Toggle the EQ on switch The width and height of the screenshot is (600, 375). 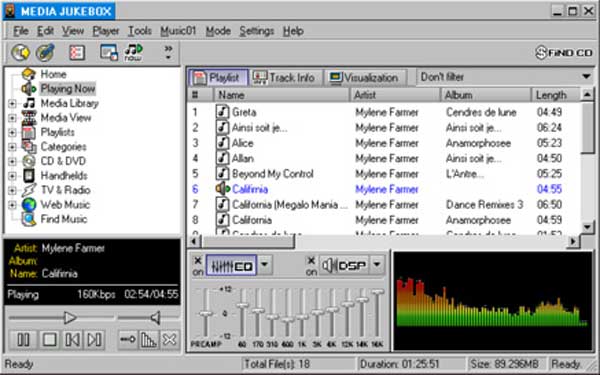(x=197, y=266)
